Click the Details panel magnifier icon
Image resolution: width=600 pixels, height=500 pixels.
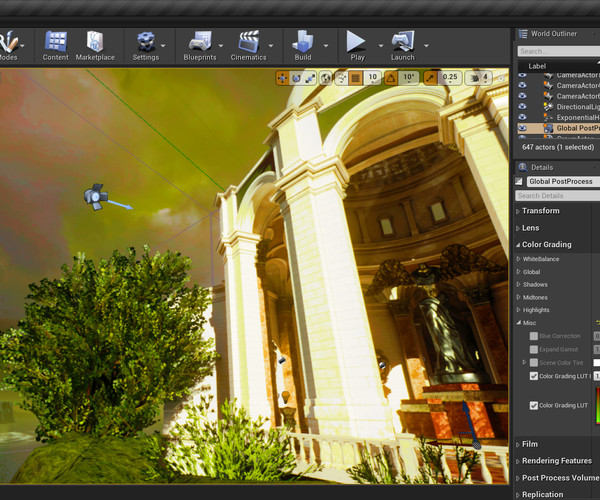[523, 167]
